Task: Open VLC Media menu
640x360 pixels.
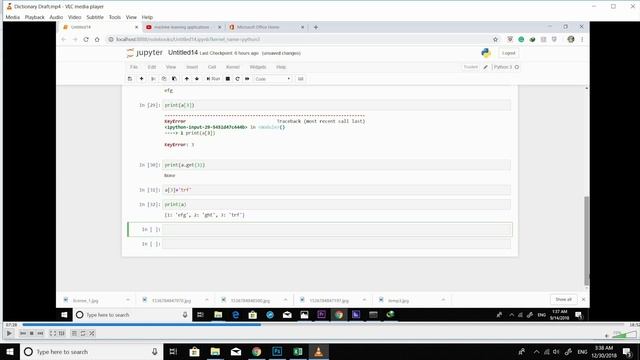Action: pos(12,17)
